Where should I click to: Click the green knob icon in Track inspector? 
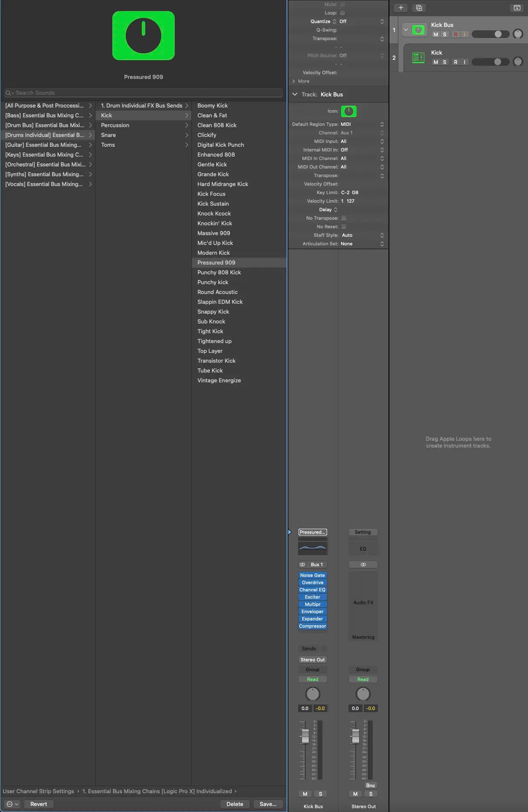point(348,111)
